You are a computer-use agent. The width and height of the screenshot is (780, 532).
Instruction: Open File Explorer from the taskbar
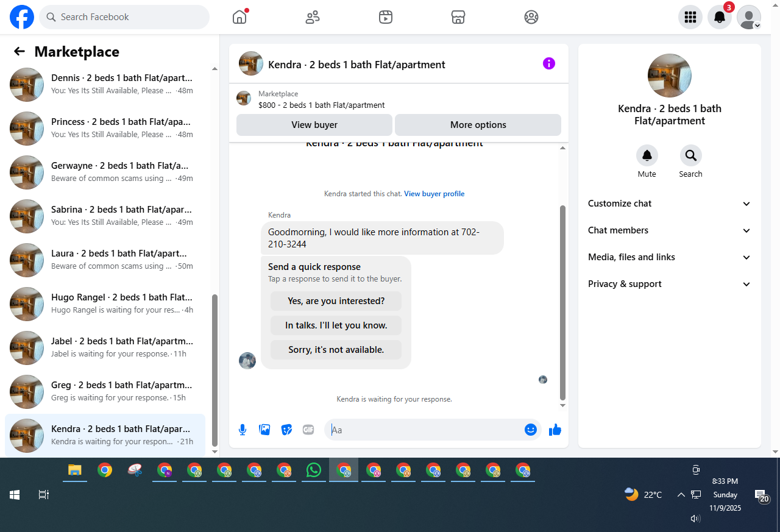pos(75,470)
